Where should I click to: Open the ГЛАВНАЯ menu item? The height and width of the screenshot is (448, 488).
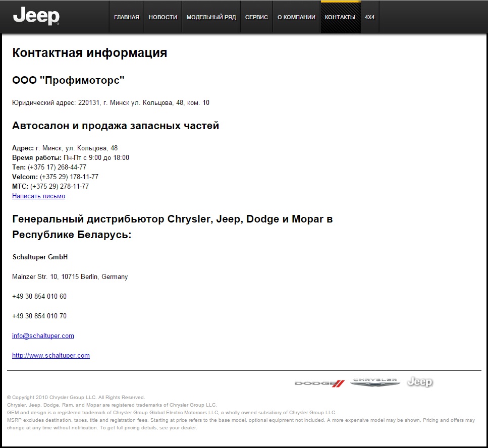click(x=127, y=17)
